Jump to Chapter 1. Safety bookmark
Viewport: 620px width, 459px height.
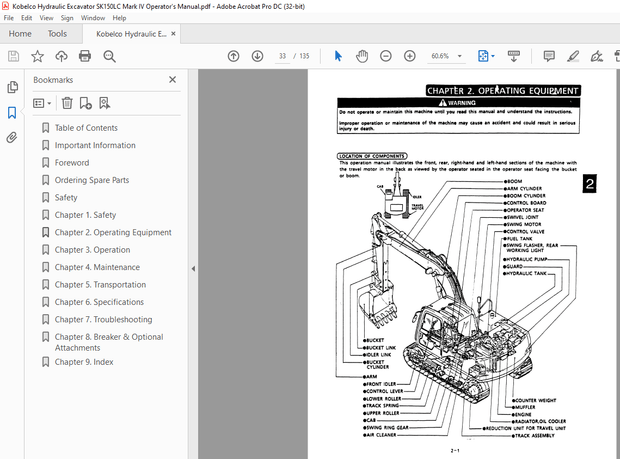pyautogui.click(x=85, y=215)
